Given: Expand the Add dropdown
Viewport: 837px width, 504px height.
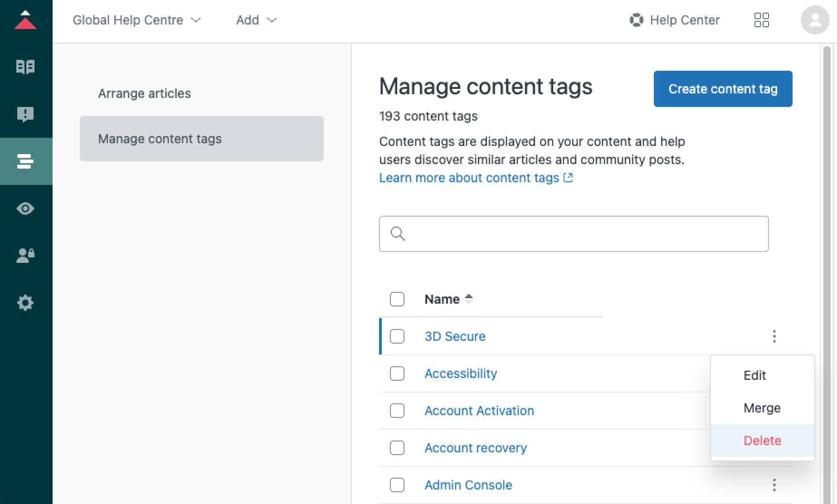Looking at the screenshot, I should coord(256,20).
